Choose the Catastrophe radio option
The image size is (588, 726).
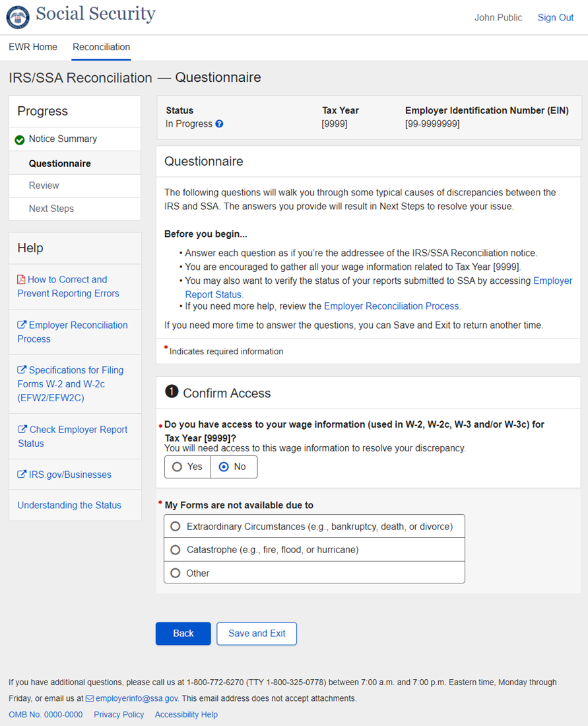[176, 550]
